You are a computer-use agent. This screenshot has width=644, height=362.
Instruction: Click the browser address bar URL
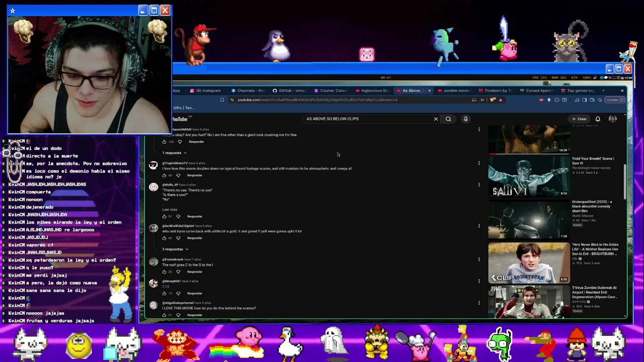[317, 100]
